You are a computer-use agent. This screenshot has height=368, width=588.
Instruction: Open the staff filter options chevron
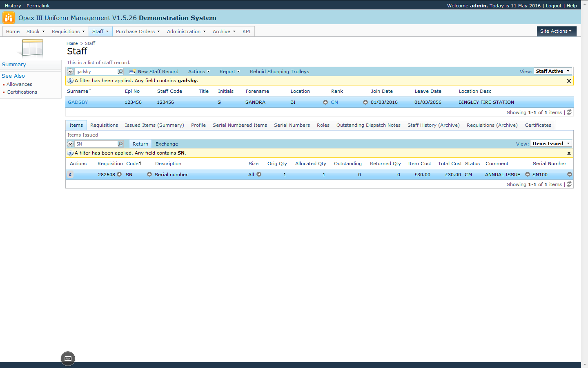pos(70,72)
